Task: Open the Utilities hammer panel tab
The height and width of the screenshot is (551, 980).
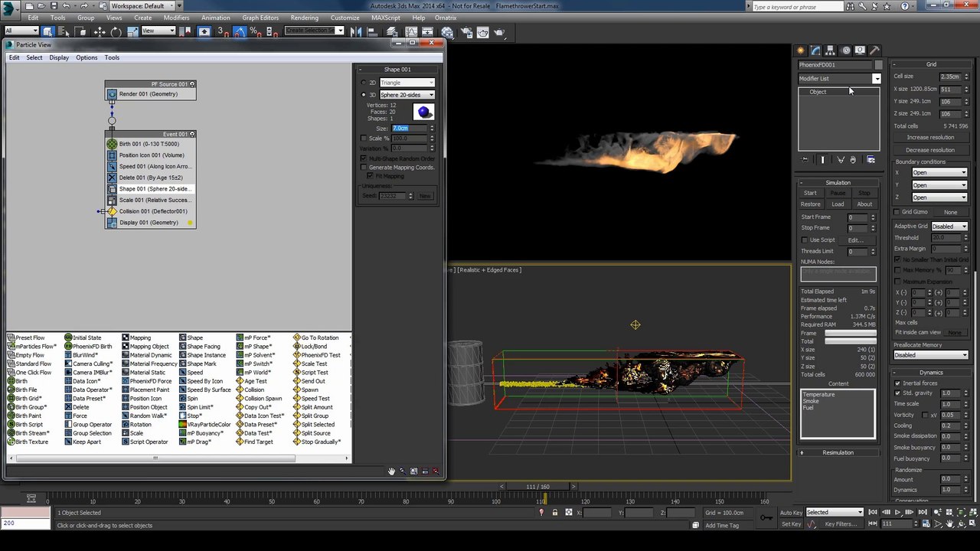Action: (874, 51)
